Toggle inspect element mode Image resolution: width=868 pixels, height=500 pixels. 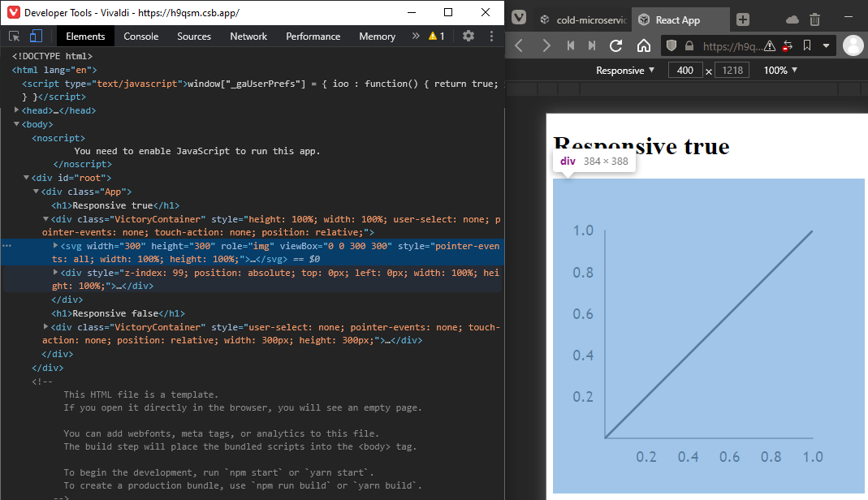[x=13, y=36]
